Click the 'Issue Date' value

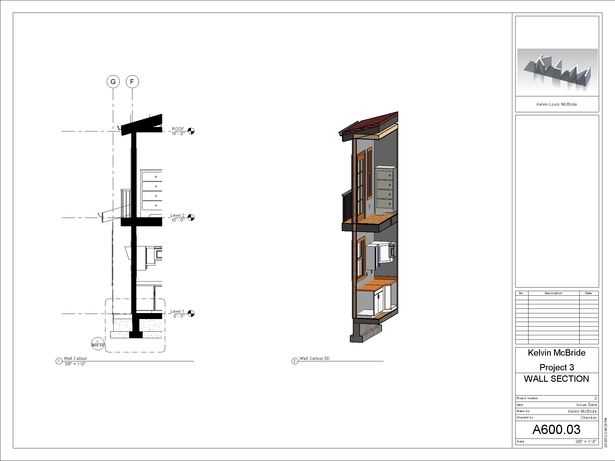point(586,405)
